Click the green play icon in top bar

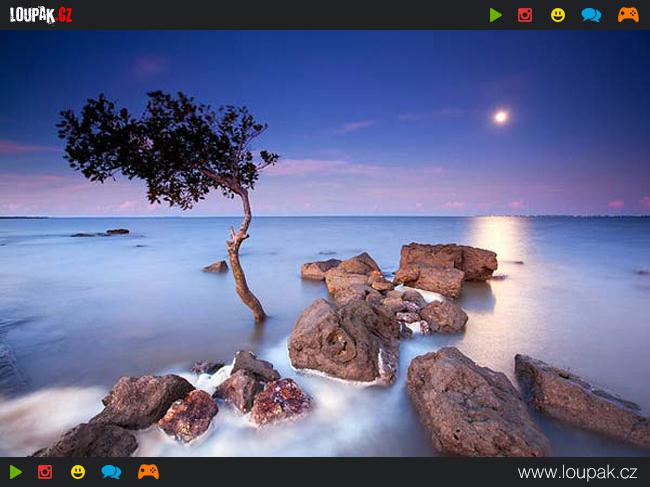pyautogui.click(x=496, y=15)
